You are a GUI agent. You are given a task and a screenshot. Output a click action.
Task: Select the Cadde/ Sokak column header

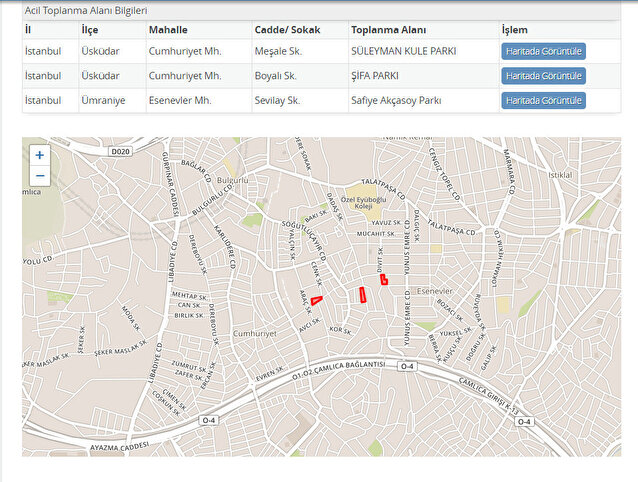pyautogui.click(x=287, y=30)
